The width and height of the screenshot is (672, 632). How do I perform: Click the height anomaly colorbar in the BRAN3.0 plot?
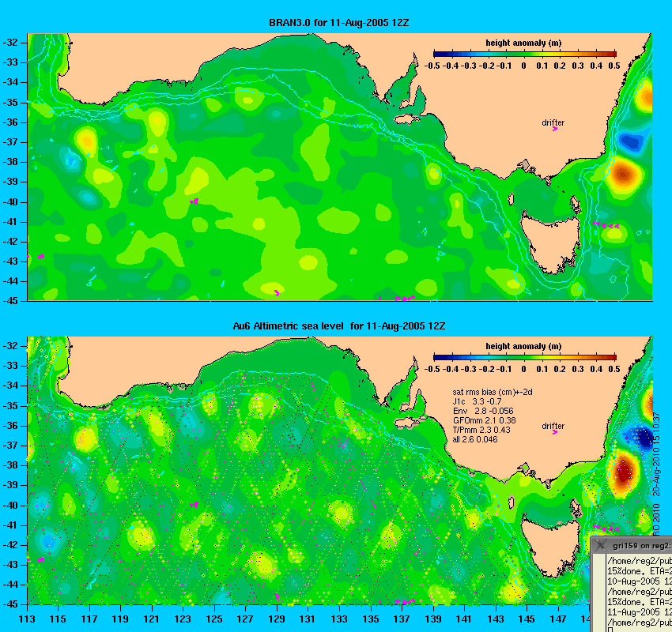pos(525,54)
